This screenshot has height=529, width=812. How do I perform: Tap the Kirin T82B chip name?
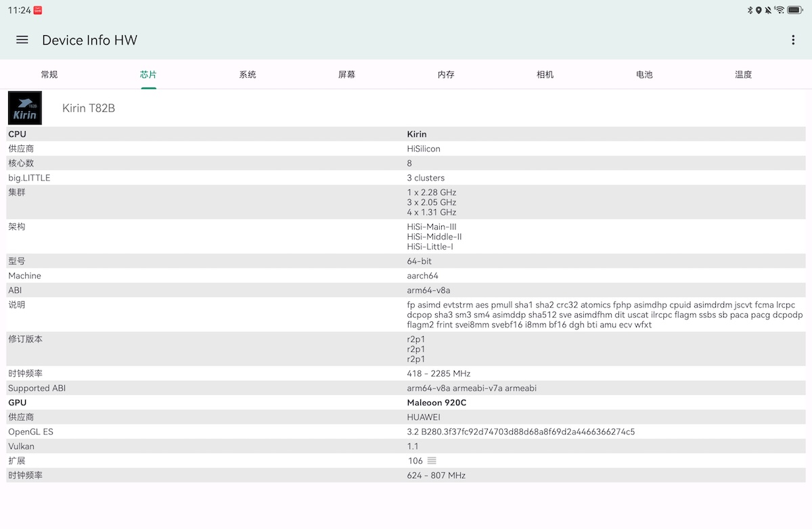pyautogui.click(x=89, y=108)
